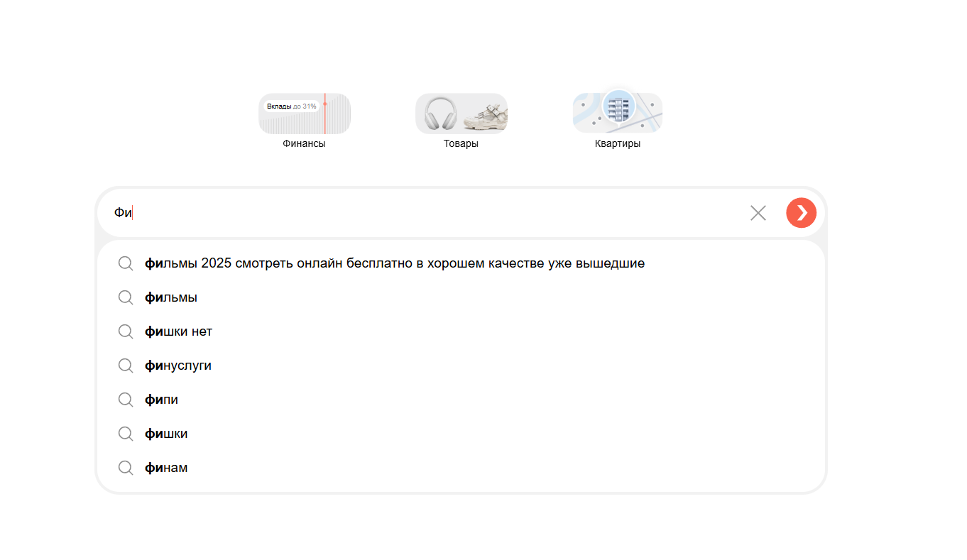Viewport: 967px width, 560px height.
Task: Pick the "фишки нет" suggestion
Action: (178, 331)
